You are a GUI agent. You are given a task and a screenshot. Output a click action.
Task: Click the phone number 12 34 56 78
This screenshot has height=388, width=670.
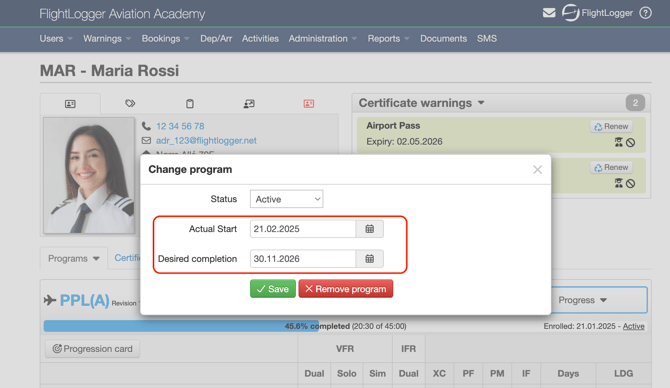tap(180, 126)
